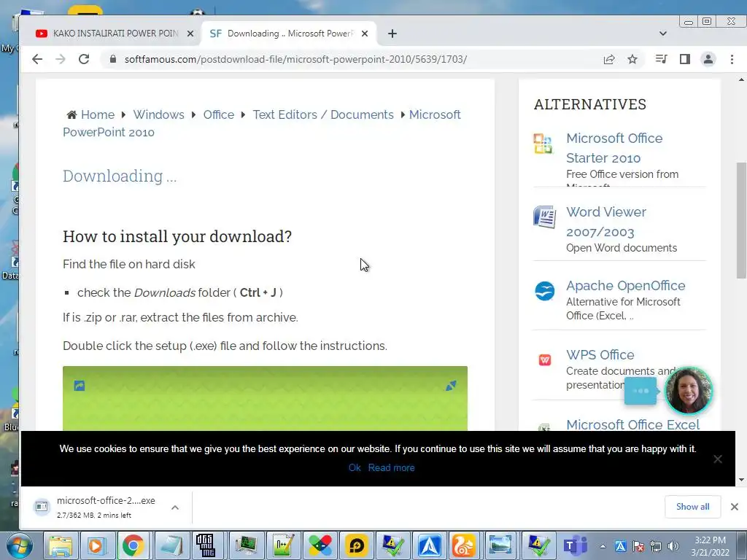Click the browser forward arrow
The image size is (747, 560).
[x=60, y=59]
